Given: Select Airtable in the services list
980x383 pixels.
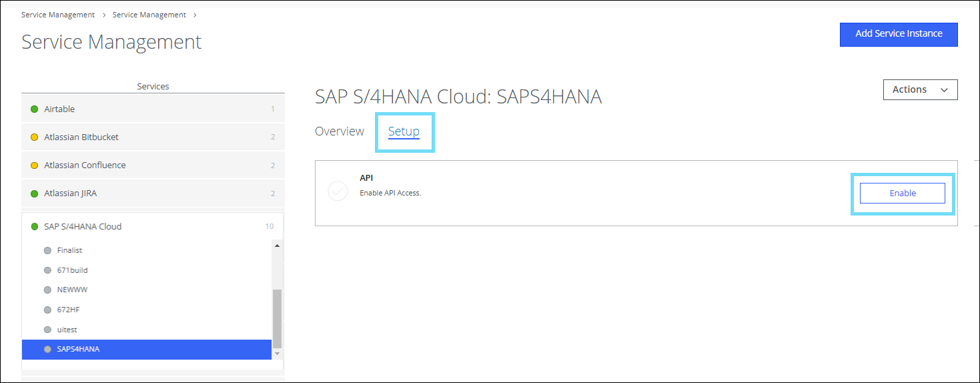Looking at the screenshot, I should pyautogui.click(x=153, y=109).
